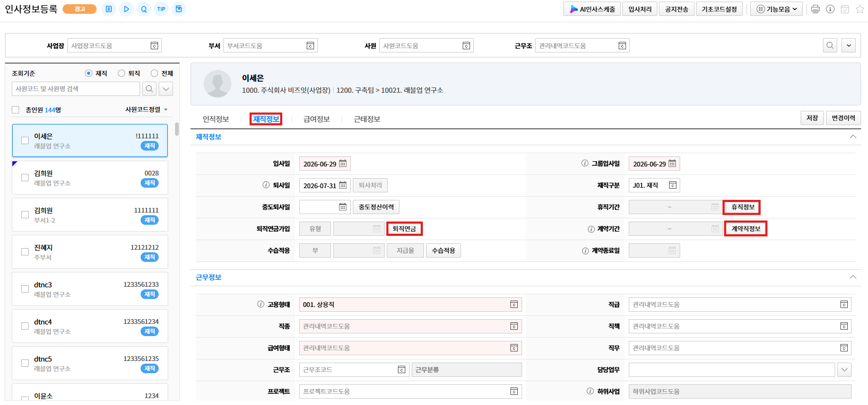Switch to 급여정보 tab

coord(317,119)
